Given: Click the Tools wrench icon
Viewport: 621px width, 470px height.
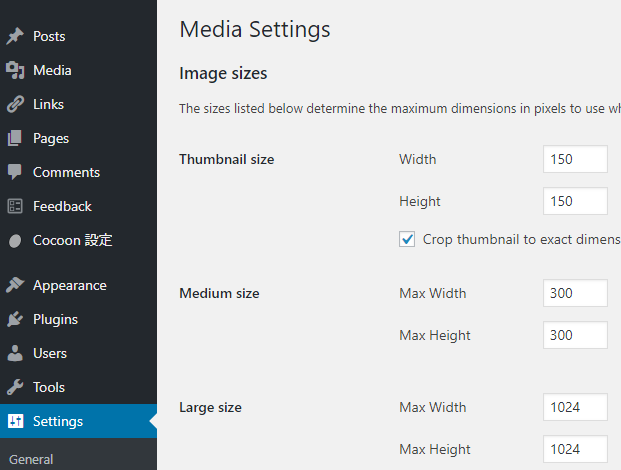Looking at the screenshot, I should pyautogui.click(x=15, y=387).
